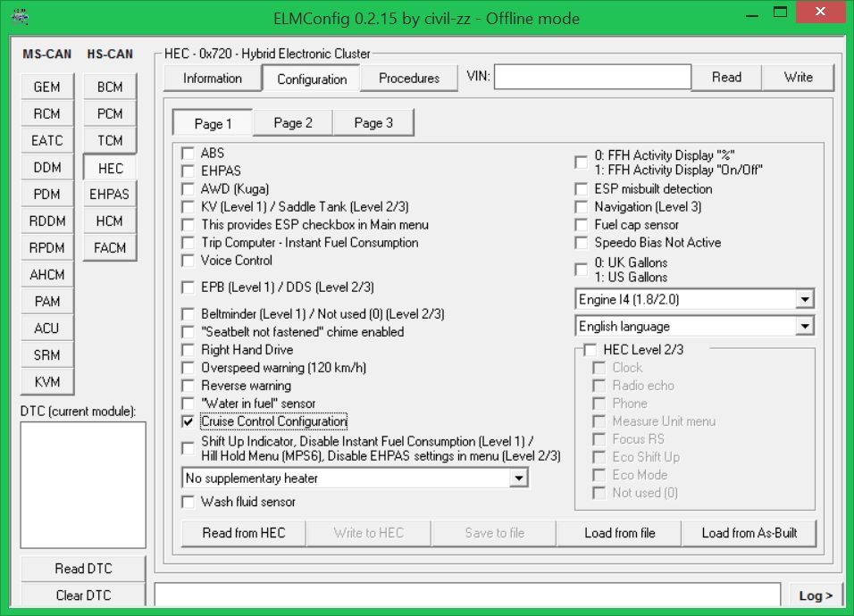The width and height of the screenshot is (854, 616).
Task: Open the EHPAS module
Action: pyautogui.click(x=109, y=194)
